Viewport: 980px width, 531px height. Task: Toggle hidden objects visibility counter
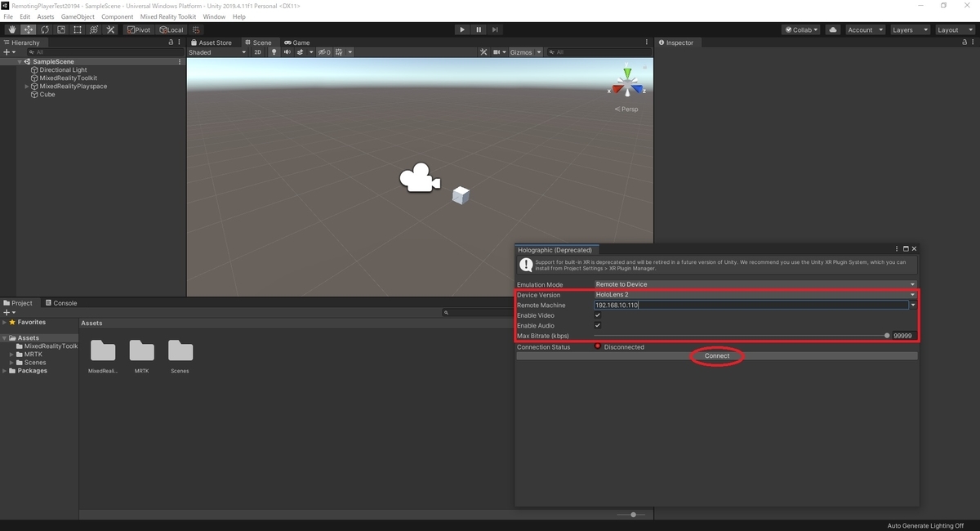pos(324,52)
